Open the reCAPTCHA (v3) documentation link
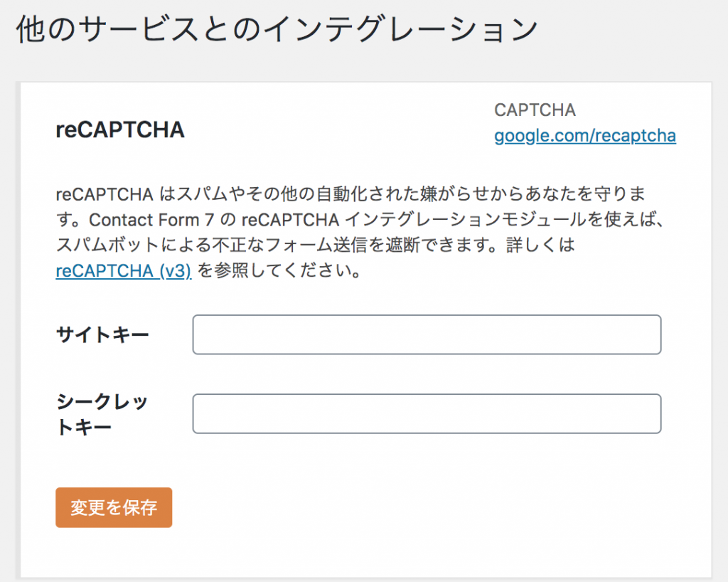728x582 pixels. (124, 271)
